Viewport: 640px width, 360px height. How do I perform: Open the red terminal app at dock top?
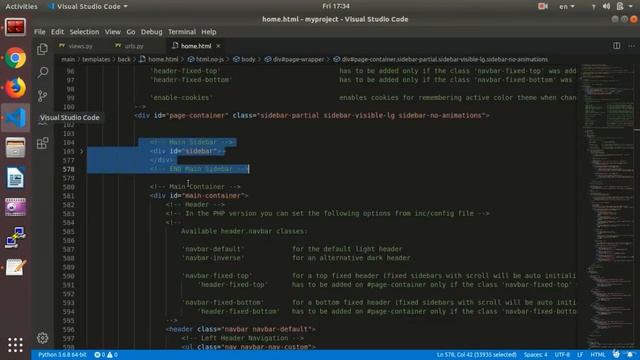(16, 28)
